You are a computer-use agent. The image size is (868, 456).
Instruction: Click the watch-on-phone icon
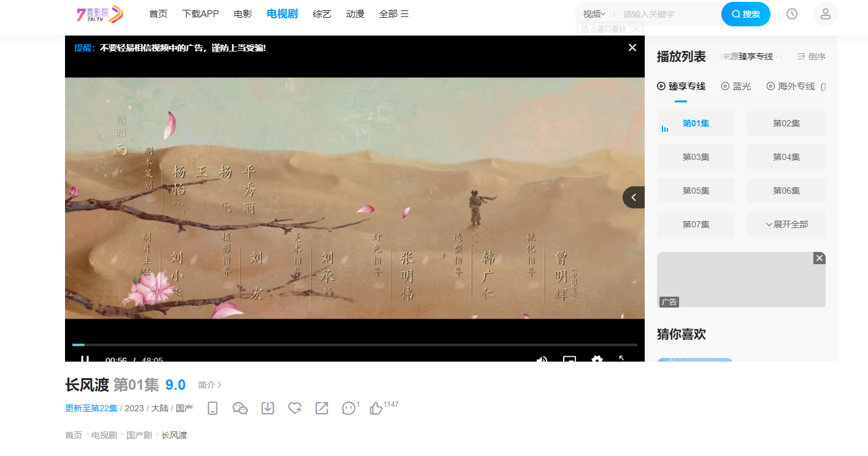tap(213, 408)
